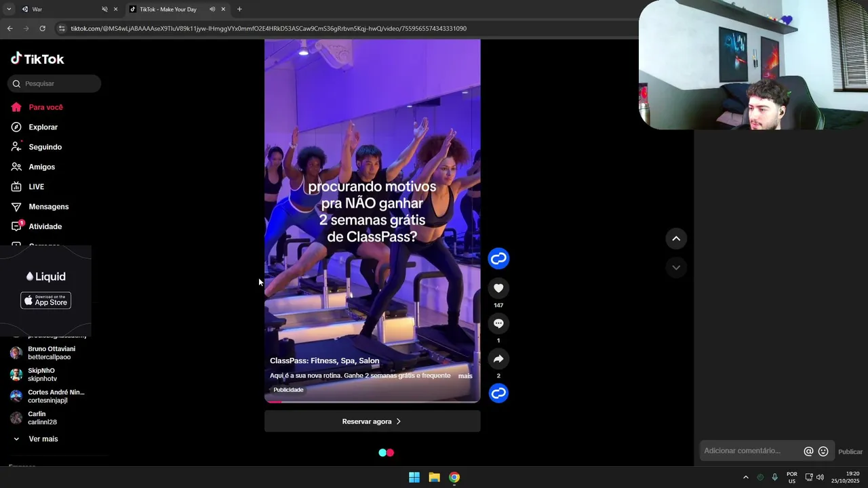Click the Publicidade label
This screenshot has width=868, height=488.
tap(288, 390)
